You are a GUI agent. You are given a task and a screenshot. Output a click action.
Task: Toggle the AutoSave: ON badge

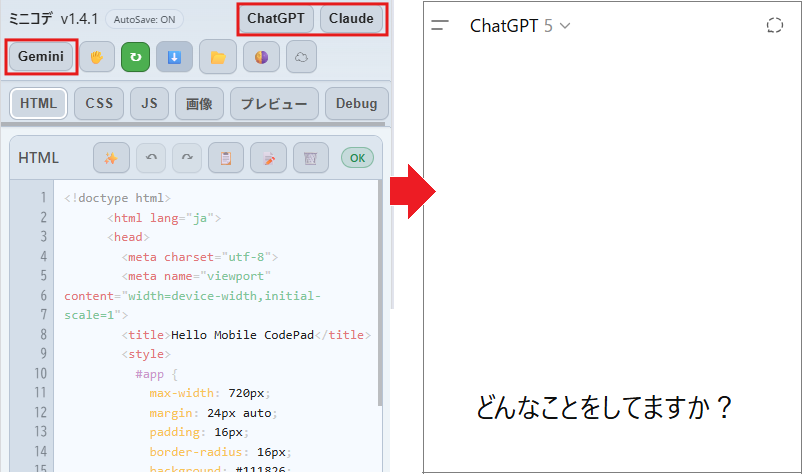(x=144, y=19)
